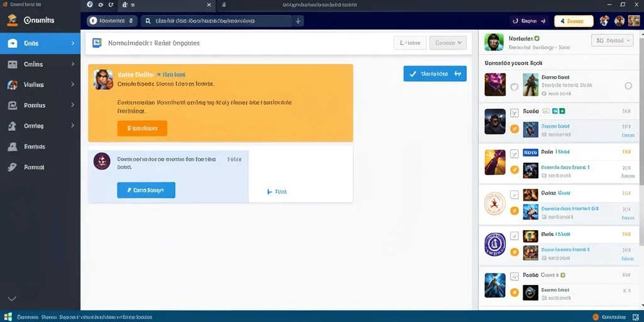Select the radio circle on first right-panel entry
The image size is (644, 322).
pyautogui.click(x=628, y=86)
